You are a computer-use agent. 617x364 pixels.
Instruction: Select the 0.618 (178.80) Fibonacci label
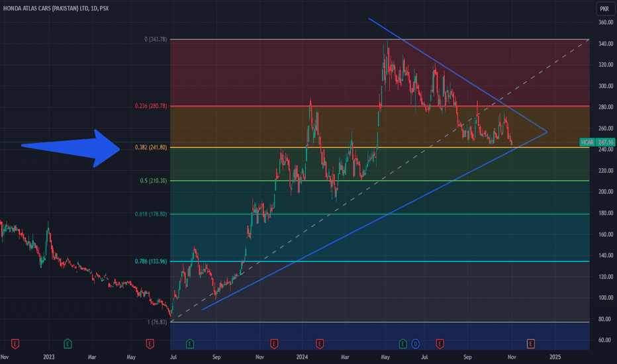[151, 214]
